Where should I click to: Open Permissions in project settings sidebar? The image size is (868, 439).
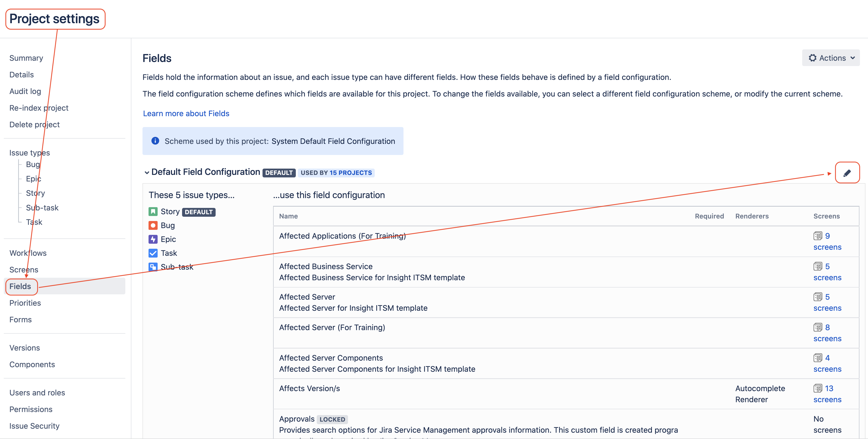[x=31, y=409]
